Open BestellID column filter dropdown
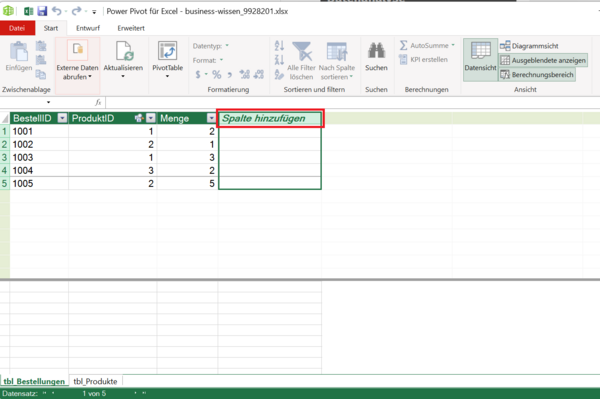The width and height of the screenshot is (600, 399). pyautogui.click(x=62, y=118)
